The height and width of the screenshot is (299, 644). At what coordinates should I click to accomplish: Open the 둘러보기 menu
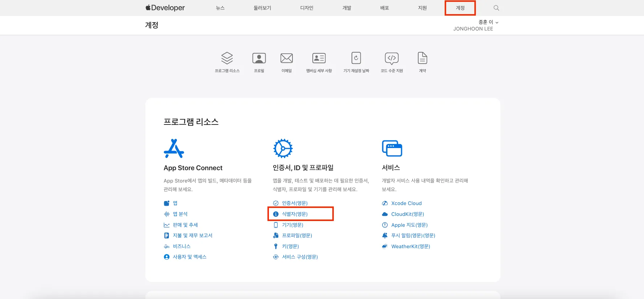[x=262, y=8]
